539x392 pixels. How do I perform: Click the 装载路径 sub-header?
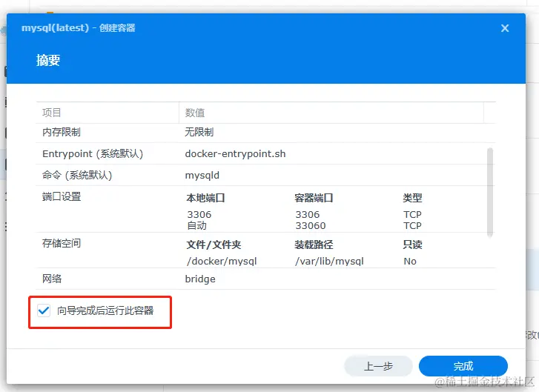[x=314, y=245]
